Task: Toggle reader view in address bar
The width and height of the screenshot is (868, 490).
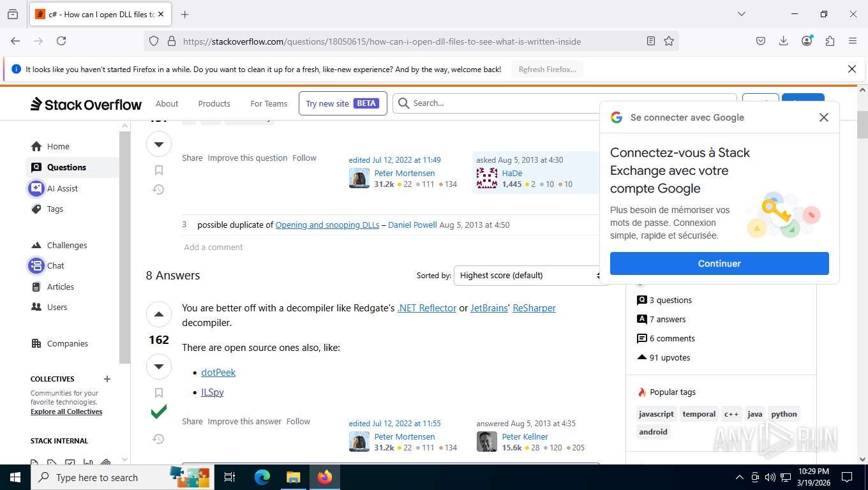Action: click(651, 41)
